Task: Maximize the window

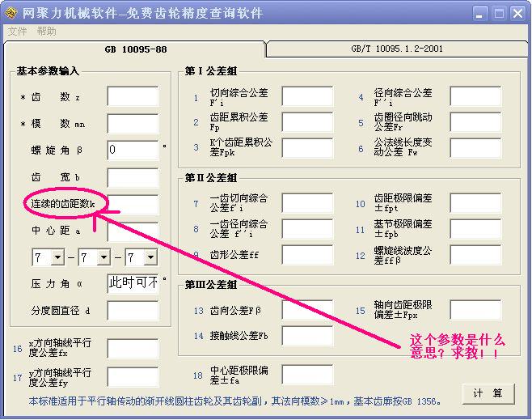Action: 499,14
